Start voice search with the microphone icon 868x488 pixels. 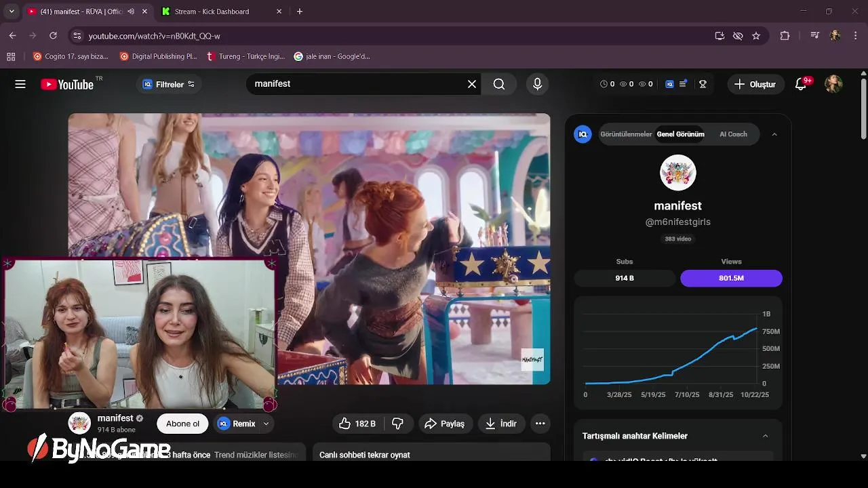[x=537, y=84]
